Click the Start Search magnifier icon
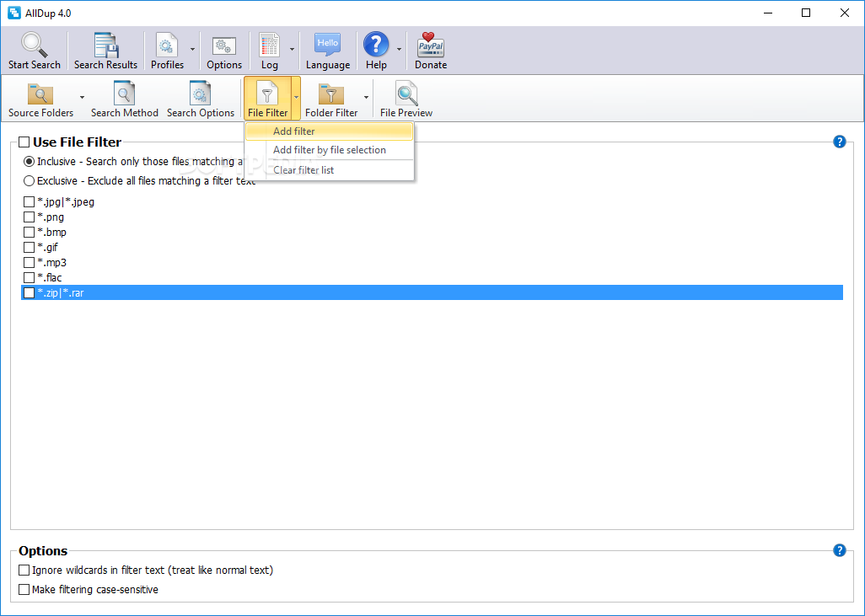This screenshot has height=616, width=865. pos(35,45)
